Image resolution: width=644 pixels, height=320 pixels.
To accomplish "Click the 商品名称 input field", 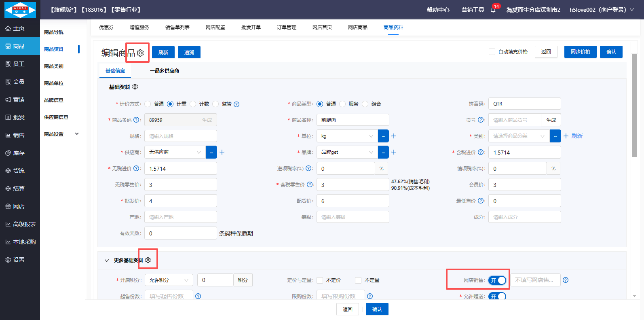I will (353, 120).
